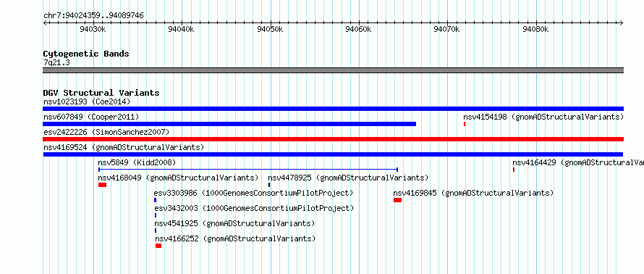The width and height of the screenshot is (644, 274).
Task: Select the nsv4169524 gnomAD blue bar
Action: tap(333, 154)
